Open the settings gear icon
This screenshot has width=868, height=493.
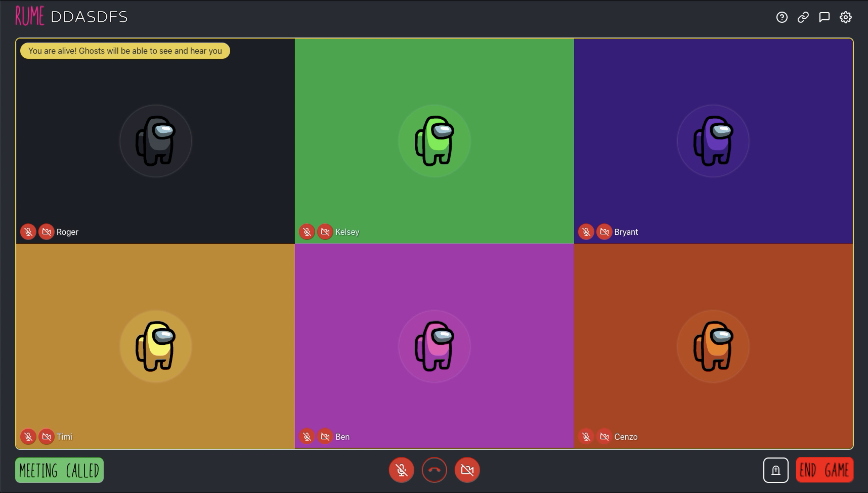pyautogui.click(x=846, y=17)
